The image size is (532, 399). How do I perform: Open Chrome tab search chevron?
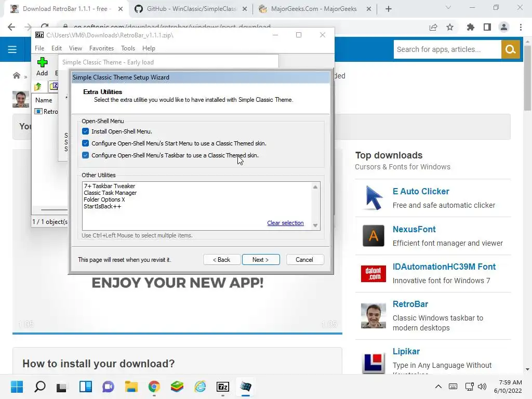click(448, 7)
